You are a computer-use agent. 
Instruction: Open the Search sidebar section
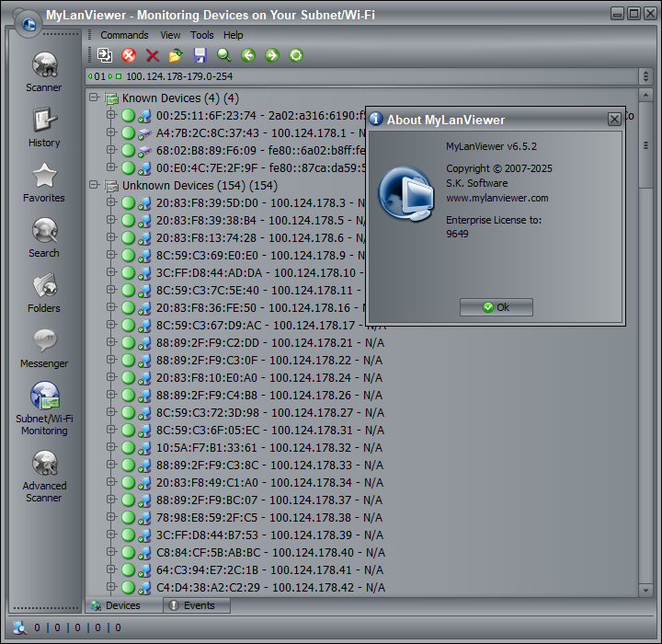[44, 237]
